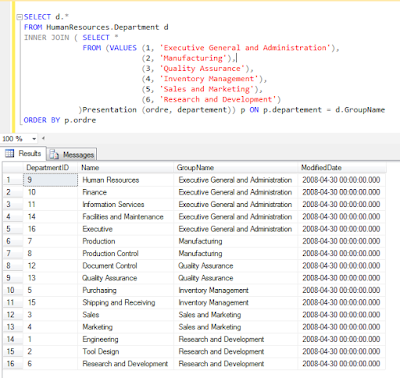
Task: Click the 'Facilities and Maintenance' name cell
Action: pos(126,217)
